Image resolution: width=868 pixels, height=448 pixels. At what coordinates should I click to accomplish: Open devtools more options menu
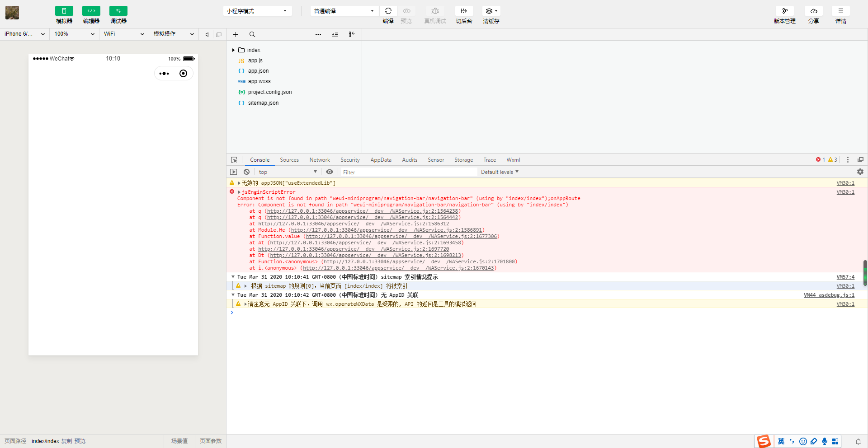pos(848,160)
